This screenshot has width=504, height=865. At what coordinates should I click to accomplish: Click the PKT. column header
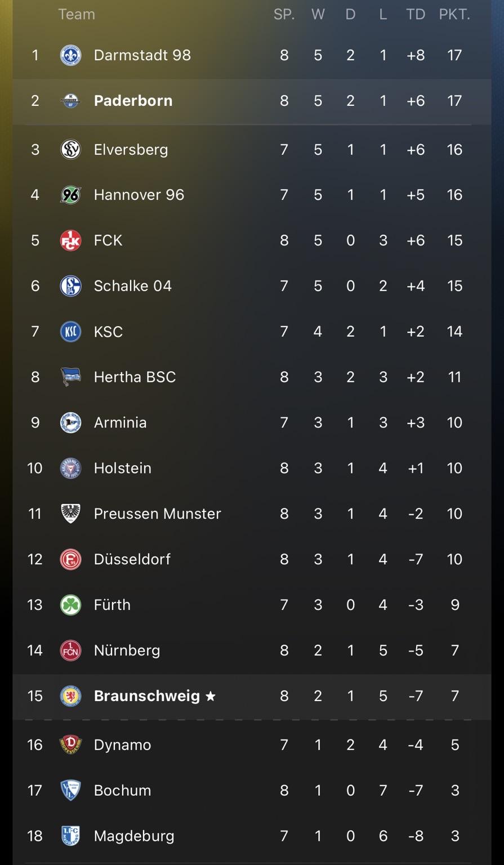point(454,15)
